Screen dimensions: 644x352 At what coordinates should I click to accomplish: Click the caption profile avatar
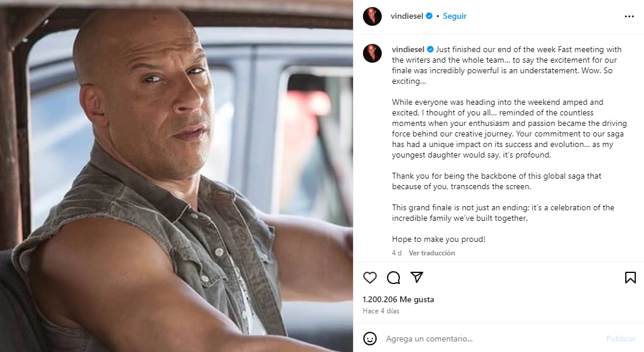(x=372, y=53)
